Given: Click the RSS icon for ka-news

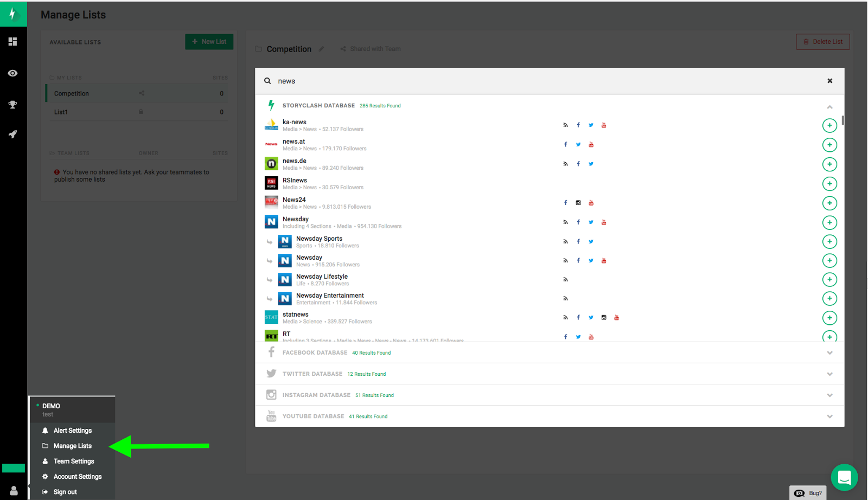Looking at the screenshot, I should point(565,125).
